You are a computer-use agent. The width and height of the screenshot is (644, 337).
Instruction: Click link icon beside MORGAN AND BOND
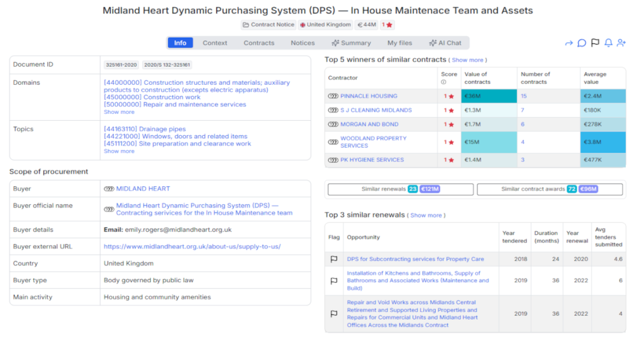[x=333, y=124]
